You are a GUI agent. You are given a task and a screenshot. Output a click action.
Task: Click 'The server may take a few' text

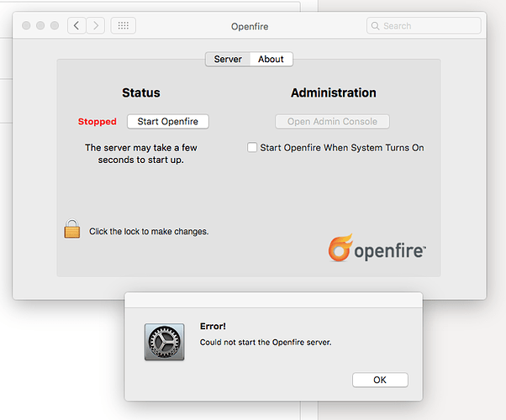(141, 148)
